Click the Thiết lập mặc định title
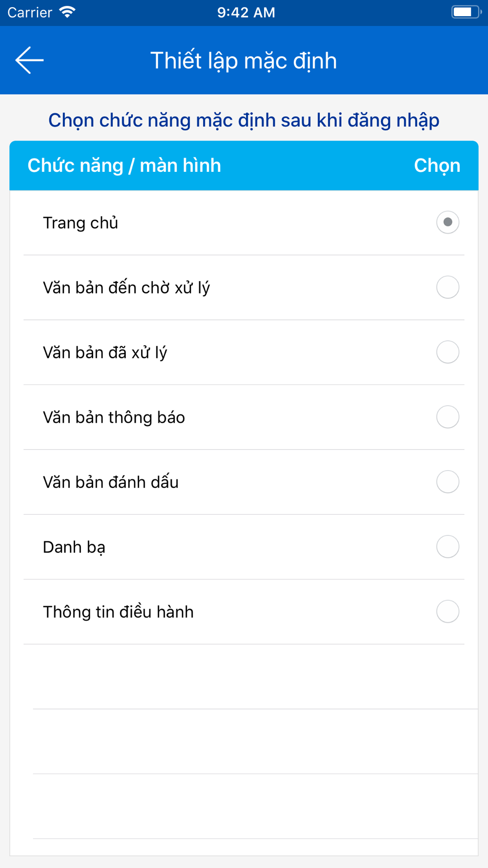Image resolution: width=488 pixels, height=868 pixels. pyautogui.click(x=244, y=61)
